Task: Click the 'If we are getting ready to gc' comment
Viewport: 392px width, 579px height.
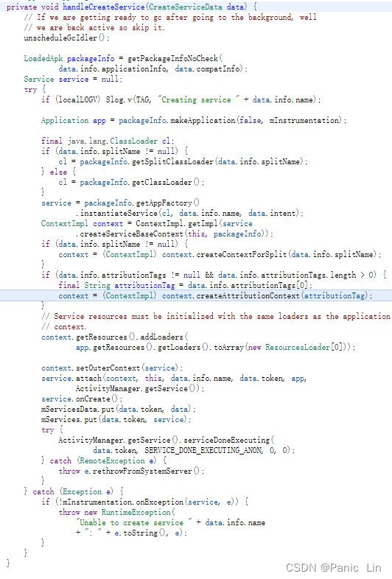Action: click(170, 17)
